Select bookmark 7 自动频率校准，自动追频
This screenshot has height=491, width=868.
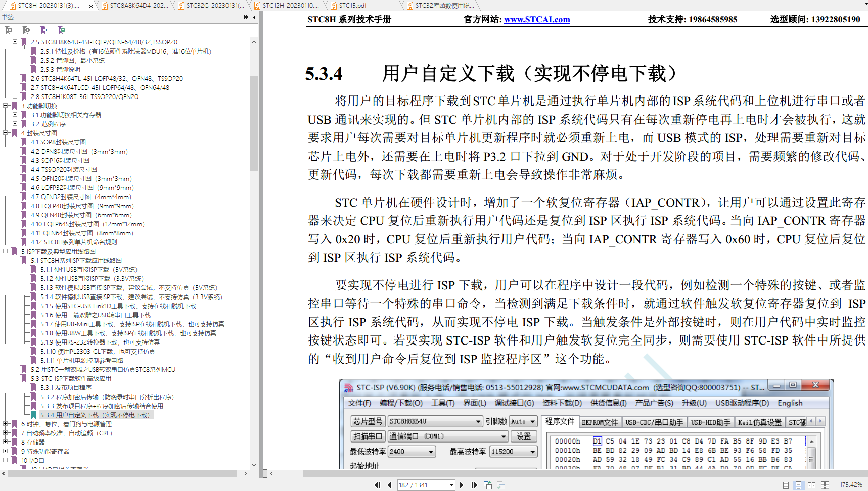(x=67, y=433)
